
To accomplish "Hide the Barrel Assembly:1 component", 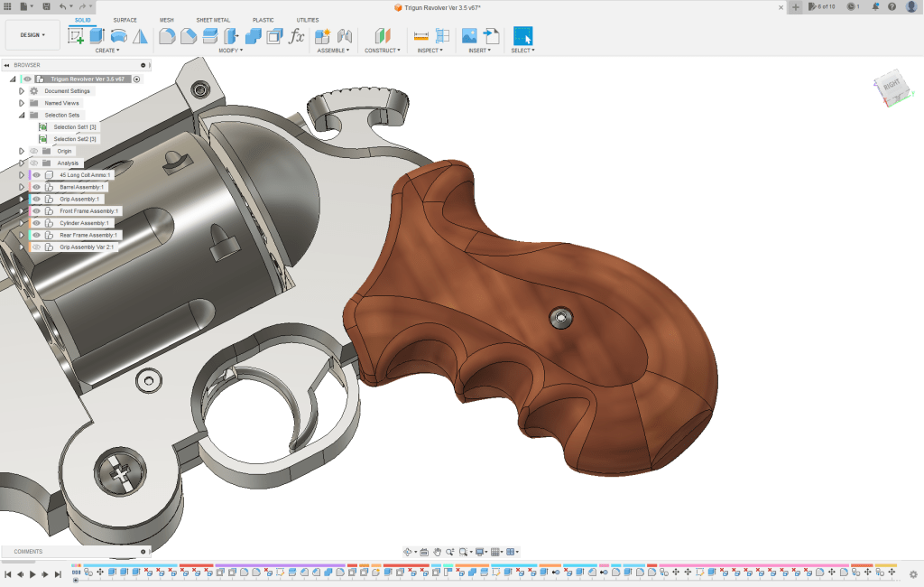I will (37, 187).
